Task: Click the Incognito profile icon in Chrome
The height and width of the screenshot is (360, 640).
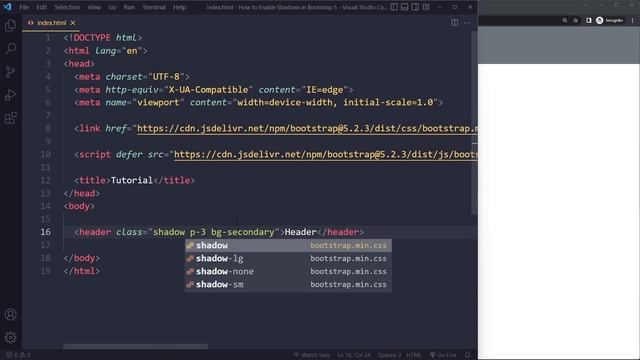Action: (x=609, y=20)
